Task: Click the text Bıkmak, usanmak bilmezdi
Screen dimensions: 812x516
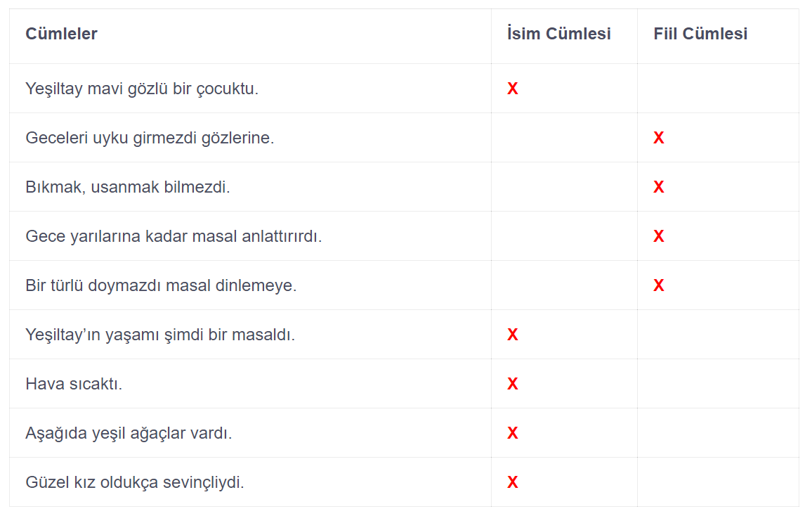Action: point(127,187)
